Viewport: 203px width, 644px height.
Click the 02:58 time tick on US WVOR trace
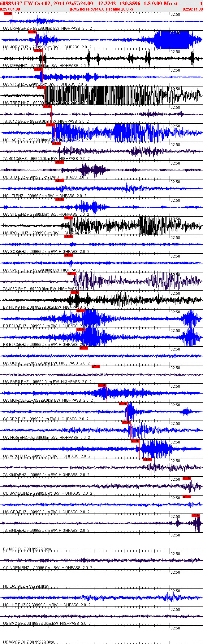[175, 628]
